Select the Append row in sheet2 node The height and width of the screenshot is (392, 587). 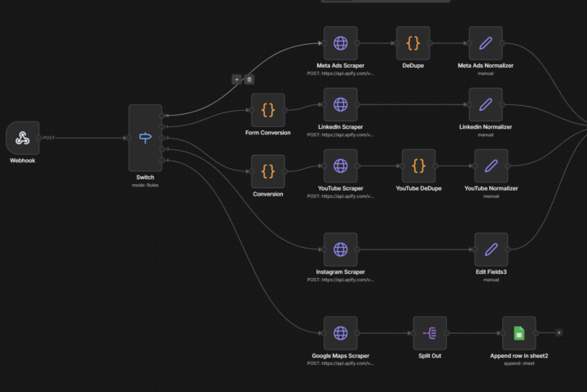point(519,333)
